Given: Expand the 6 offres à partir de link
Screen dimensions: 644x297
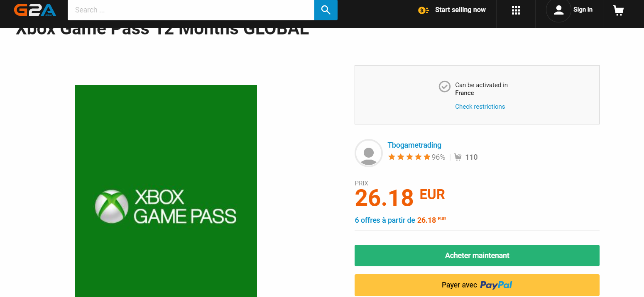Looking at the screenshot, I should coord(400,220).
